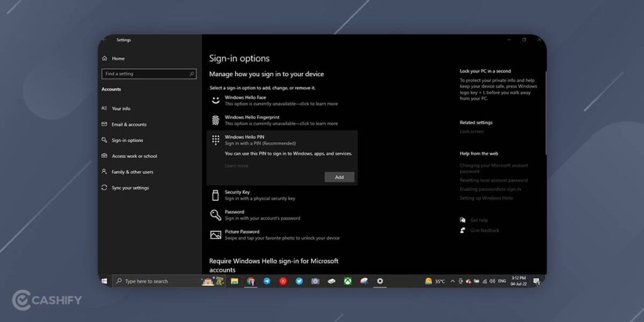This screenshot has height=322, width=644.
Task: Click the volume speaker tray icon
Action: point(492,281)
